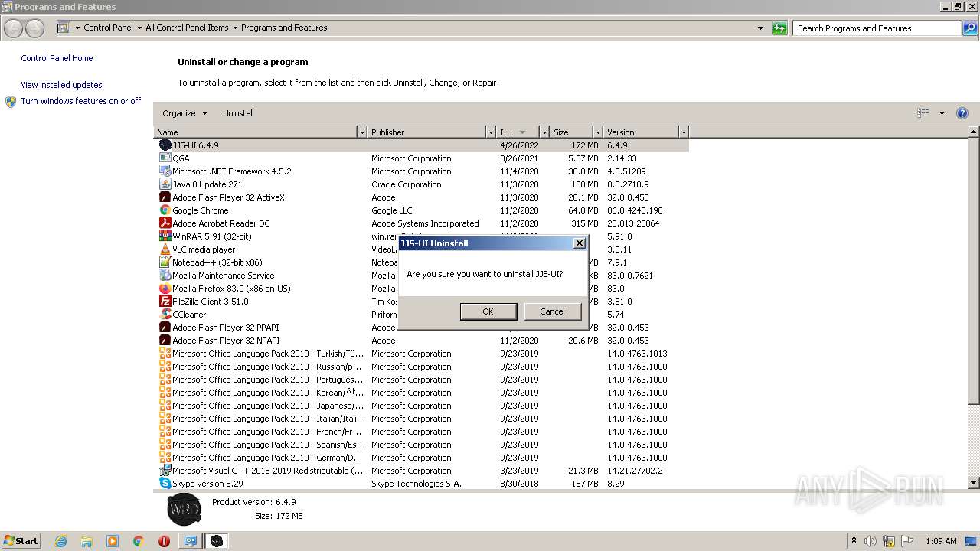Screen dimensions: 980x551
Task: Open the view options dropdown arrow
Action: click(x=942, y=113)
